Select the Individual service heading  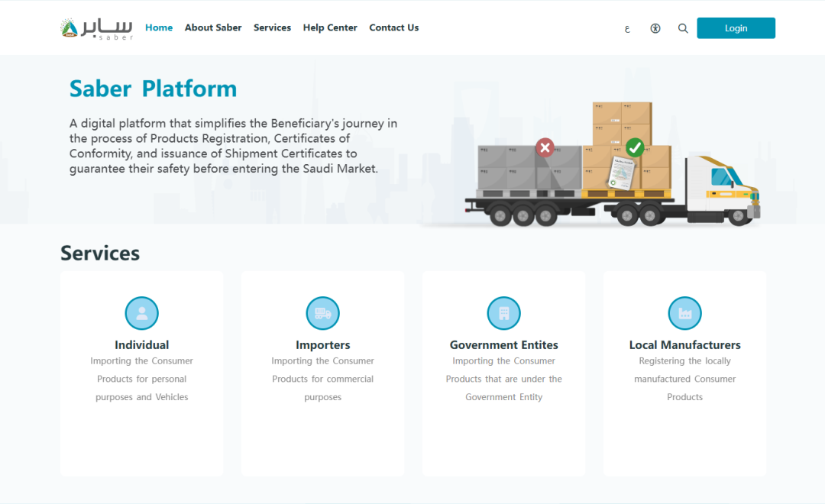click(x=141, y=344)
